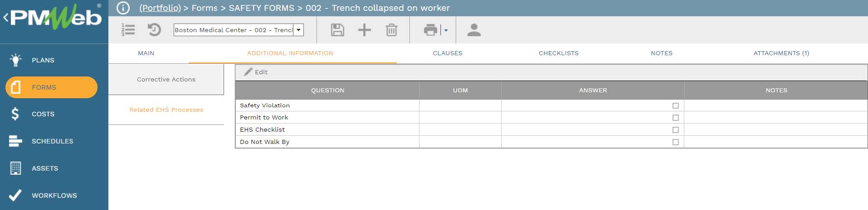Check the Permit to Work answer checkbox
Screen dimensions: 868x210
click(676, 118)
